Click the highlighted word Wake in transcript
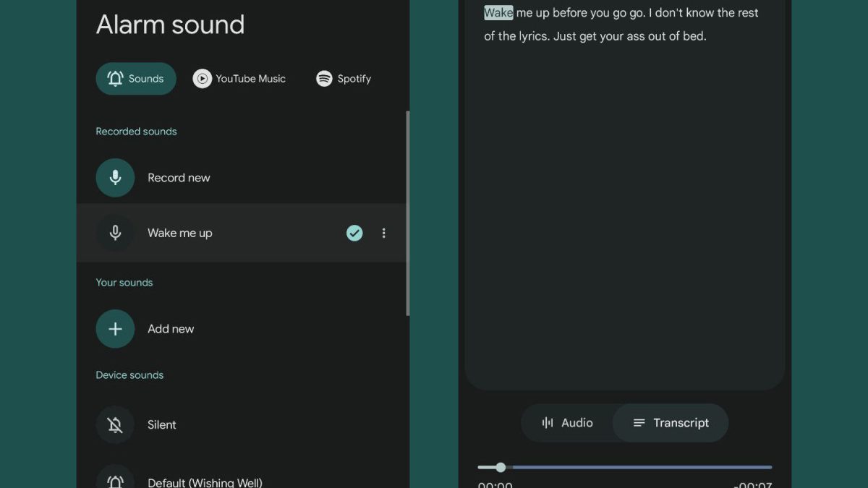 coord(498,13)
